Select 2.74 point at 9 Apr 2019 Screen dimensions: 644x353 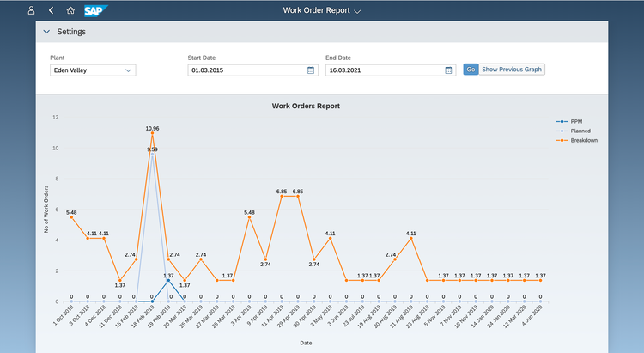pos(265,259)
